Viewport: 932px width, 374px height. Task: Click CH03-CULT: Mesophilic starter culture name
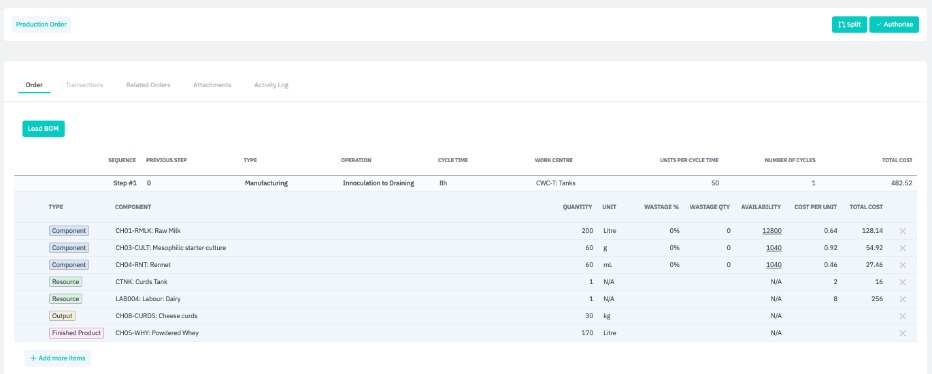click(x=171, y=248)
